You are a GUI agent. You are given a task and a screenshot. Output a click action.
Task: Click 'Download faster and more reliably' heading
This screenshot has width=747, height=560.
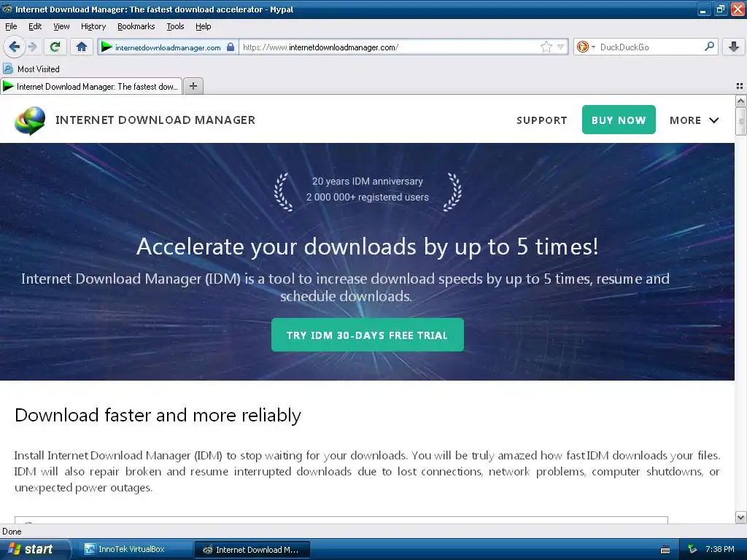(158, 415)
